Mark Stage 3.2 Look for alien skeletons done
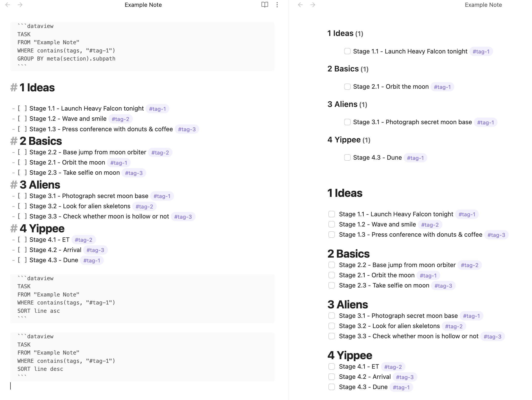The width and height of the screenshot is (532, 400). (332, 326)
